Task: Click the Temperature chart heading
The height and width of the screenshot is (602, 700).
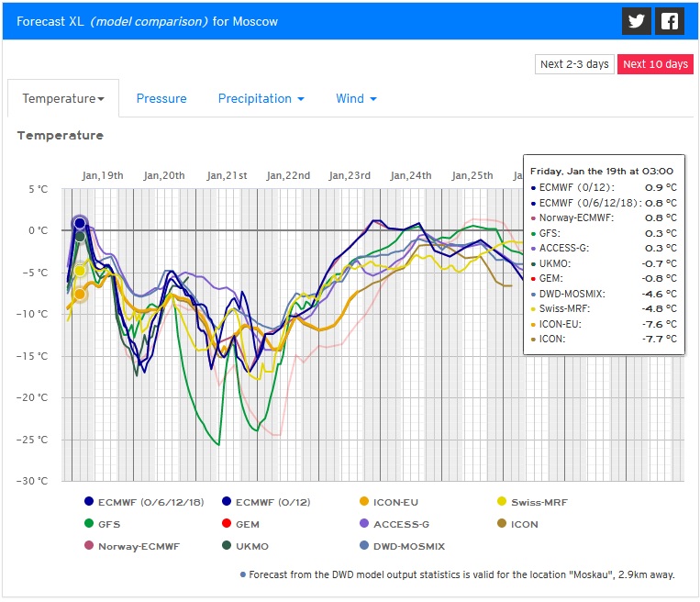Action: click(61, 135)
